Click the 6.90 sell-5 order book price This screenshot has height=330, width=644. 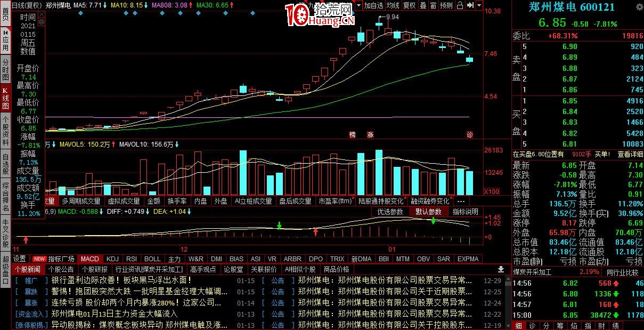coord(569,47)
